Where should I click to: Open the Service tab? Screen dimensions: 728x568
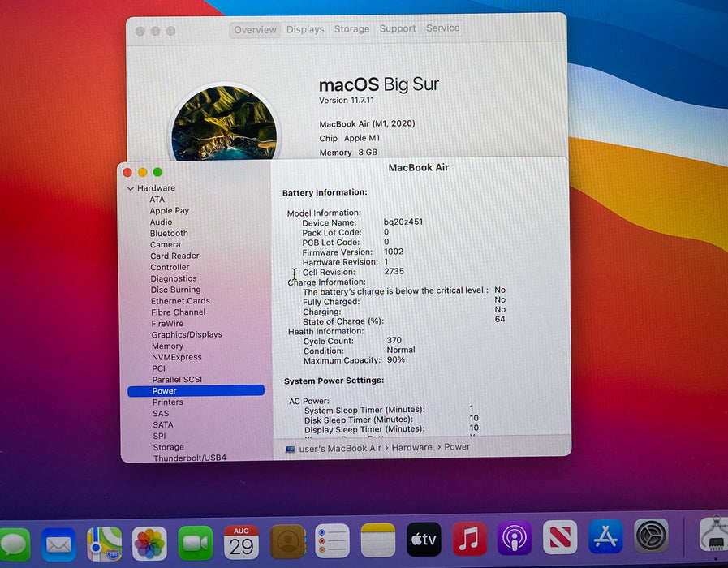(442, 28)
